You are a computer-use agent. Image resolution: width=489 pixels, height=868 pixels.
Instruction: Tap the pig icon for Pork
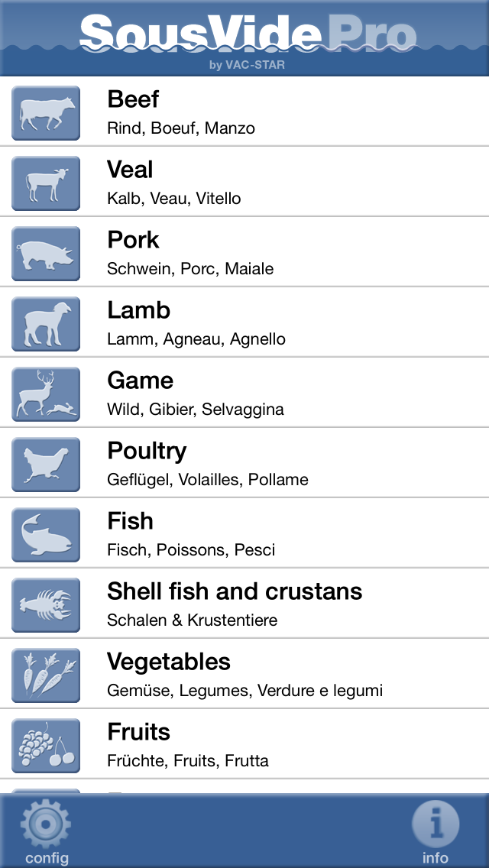pos(46,254)
